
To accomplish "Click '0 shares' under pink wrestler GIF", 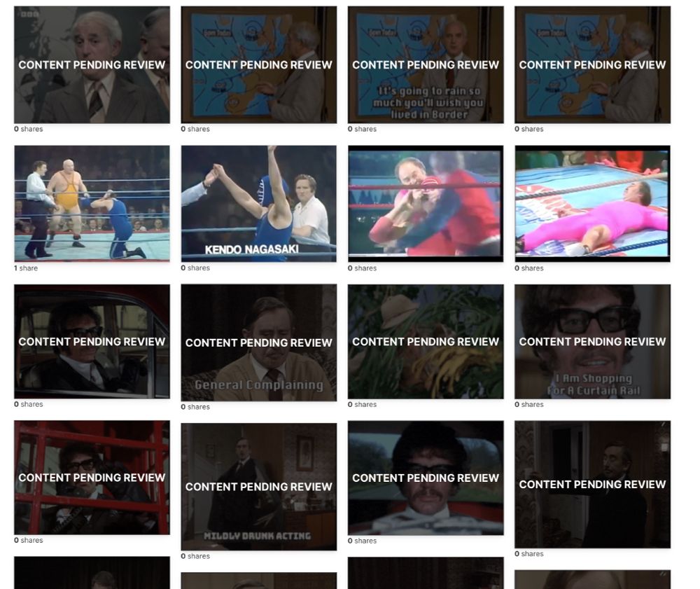I will coord(529,268).
